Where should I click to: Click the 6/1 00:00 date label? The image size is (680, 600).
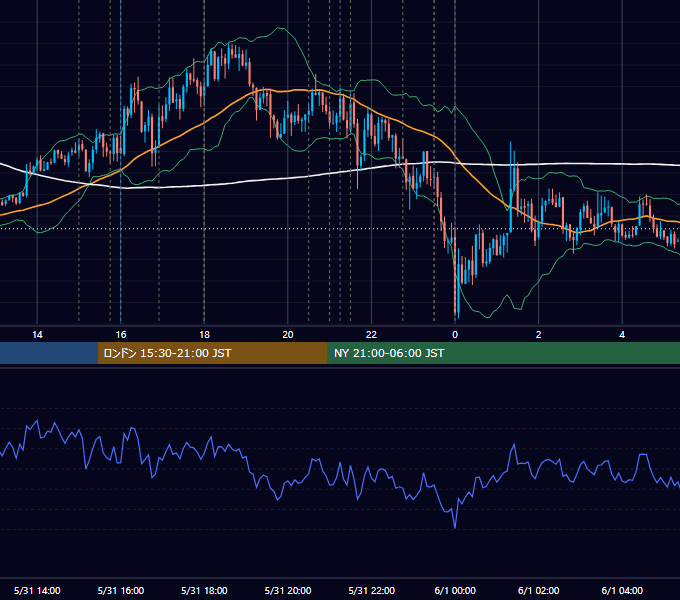point(455,590)
